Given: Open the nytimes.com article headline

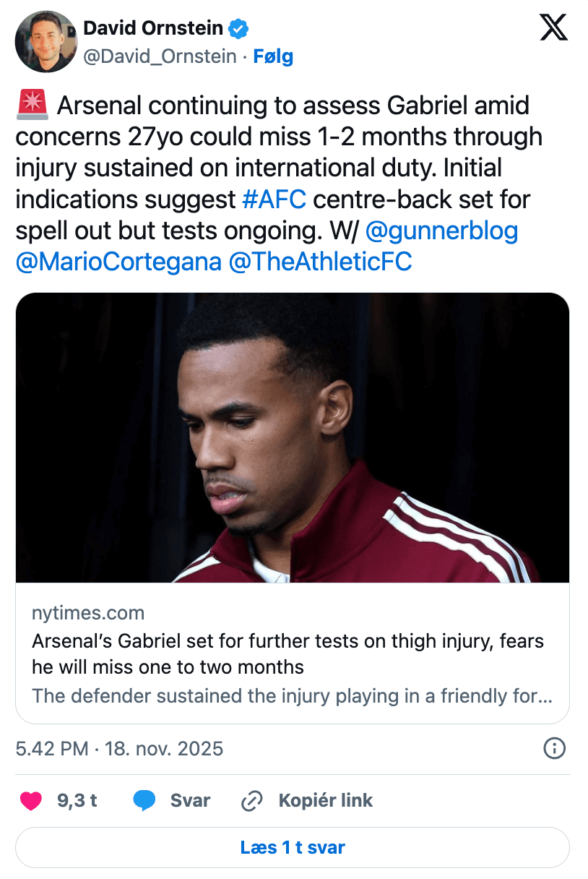Looking at the screenshot, I should point(287,653).
